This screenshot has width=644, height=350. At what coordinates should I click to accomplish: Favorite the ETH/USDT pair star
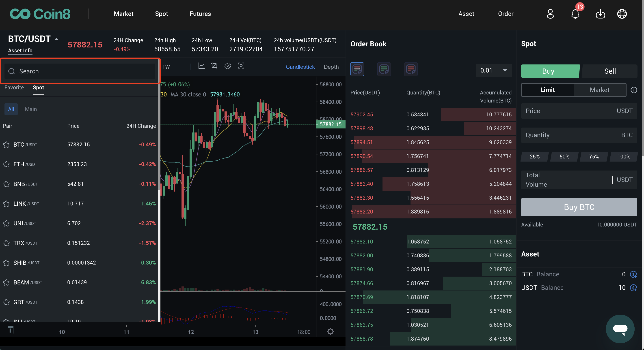coord(6,164)
